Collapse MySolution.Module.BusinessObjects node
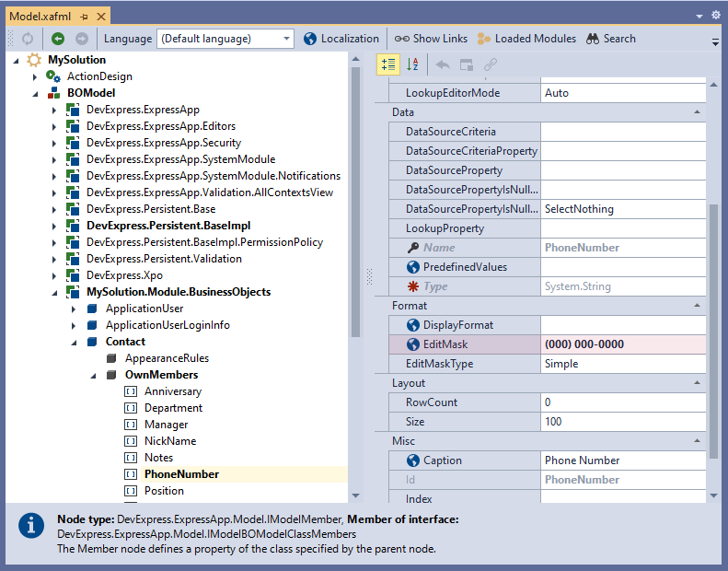Image resolution: width=728 pixels, height=571 pixels. (55, 292)
